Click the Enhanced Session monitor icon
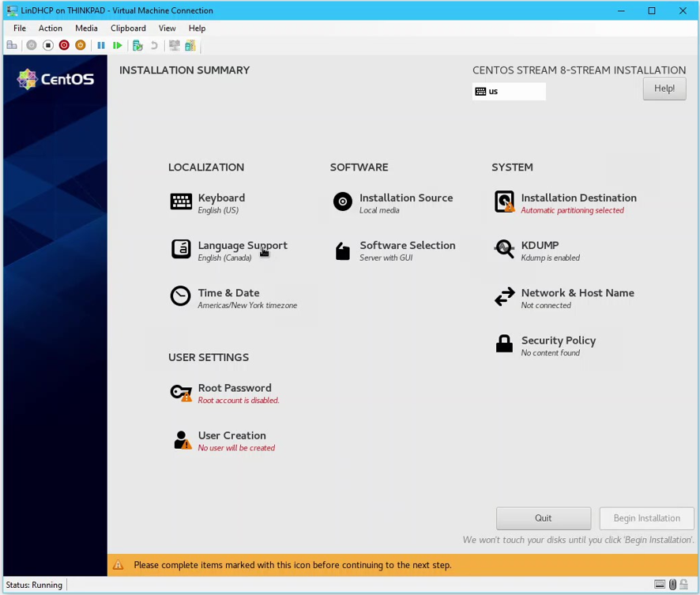This screenshot has width=700, height=595. [x=174, y=45]
